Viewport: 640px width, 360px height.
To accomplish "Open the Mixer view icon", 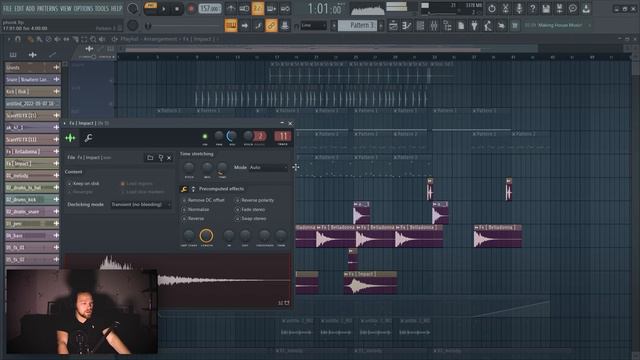I will click(x=433, y=26).
